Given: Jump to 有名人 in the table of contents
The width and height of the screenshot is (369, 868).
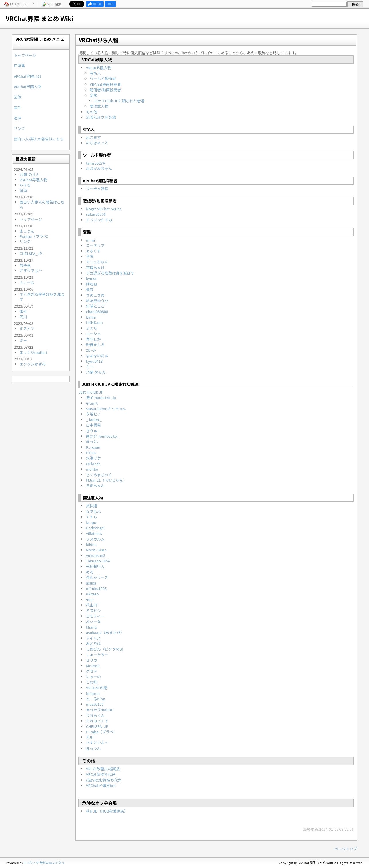Looking at the screenshot, I should tap(95, 73).
